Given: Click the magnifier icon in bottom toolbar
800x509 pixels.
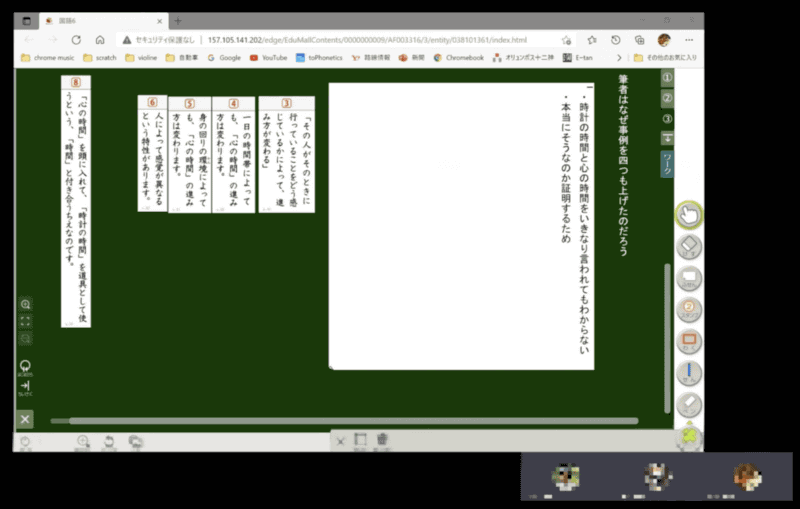Looking at the screenshot, I should 83,442.
